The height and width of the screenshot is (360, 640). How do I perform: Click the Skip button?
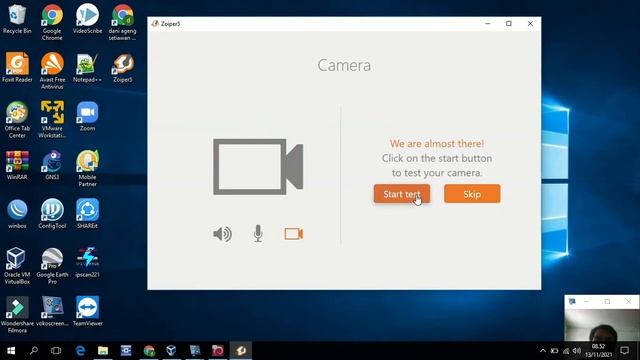click(472, 194)
